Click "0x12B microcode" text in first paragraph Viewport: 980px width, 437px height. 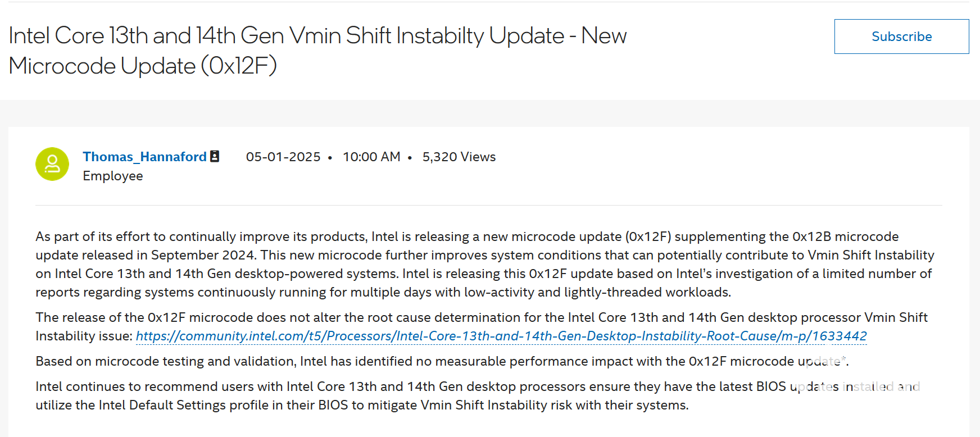point(846,236)
